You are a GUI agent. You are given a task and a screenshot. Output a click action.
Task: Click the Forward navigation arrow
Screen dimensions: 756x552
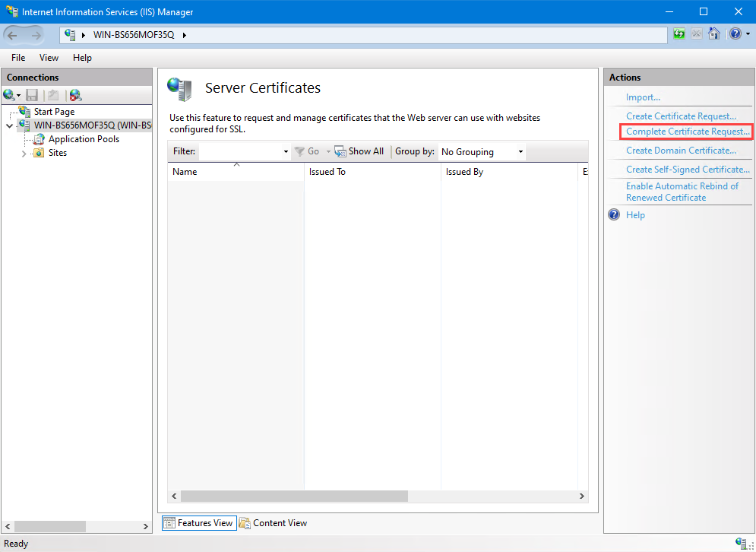(x=36, y=35)
